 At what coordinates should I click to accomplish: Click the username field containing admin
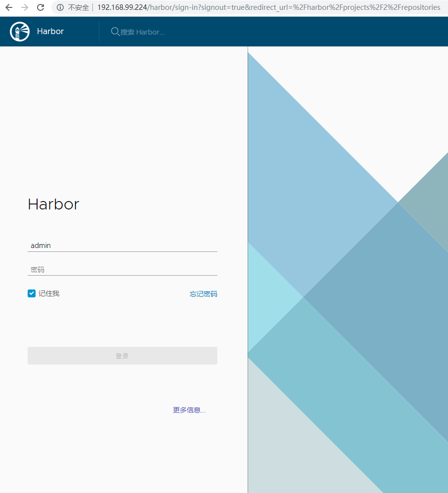click(x=122, y=246)
